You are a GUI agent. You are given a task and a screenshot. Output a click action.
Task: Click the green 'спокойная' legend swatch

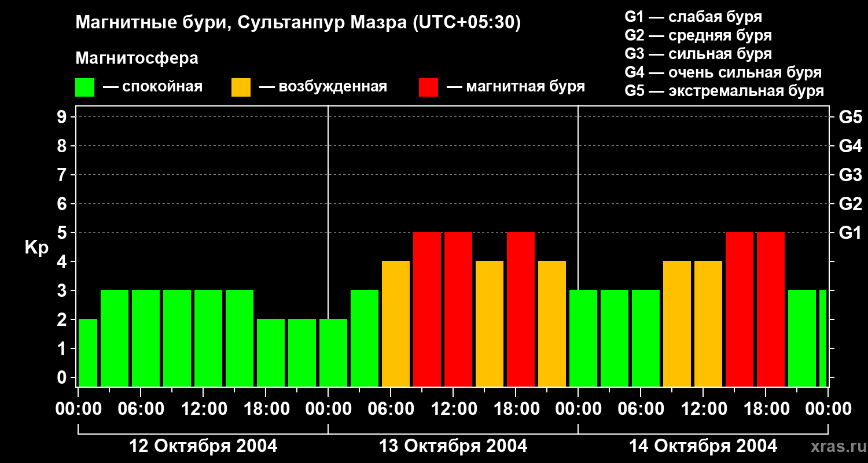[x=84, y=87]
